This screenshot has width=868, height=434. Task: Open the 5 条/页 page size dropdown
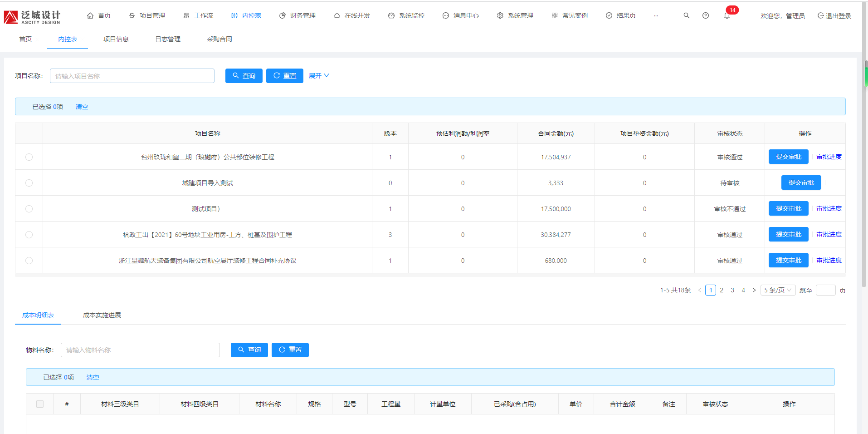tap(778, 290)
